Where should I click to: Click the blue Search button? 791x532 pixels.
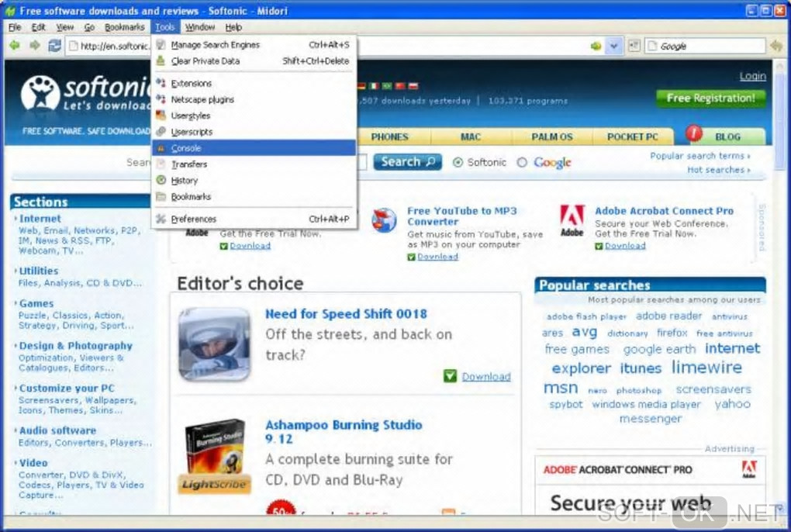pos(408,162)
